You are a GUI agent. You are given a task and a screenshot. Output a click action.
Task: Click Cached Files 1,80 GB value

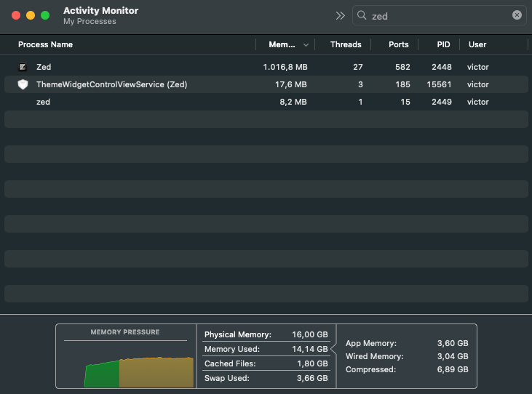click(x=312, y=363)
